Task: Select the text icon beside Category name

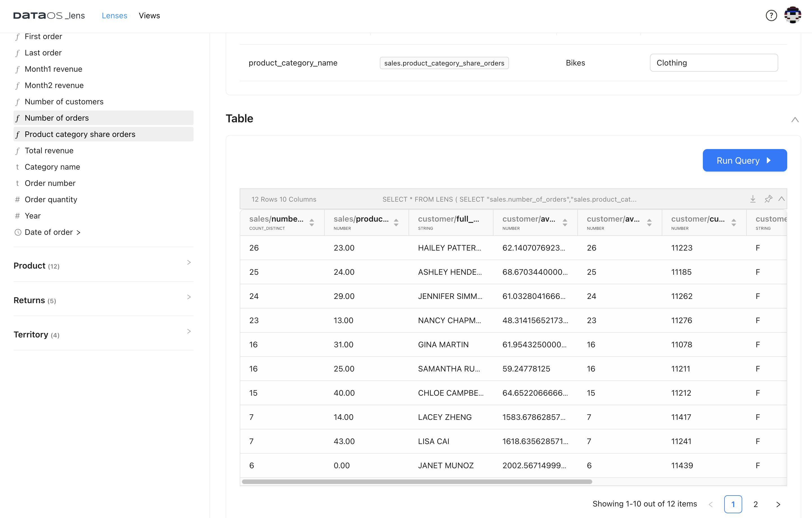Action: click(17, 167)
